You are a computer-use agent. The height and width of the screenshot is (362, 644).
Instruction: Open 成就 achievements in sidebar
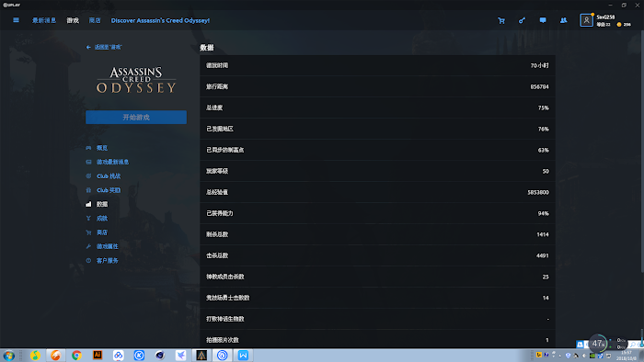tap(102, 218)
